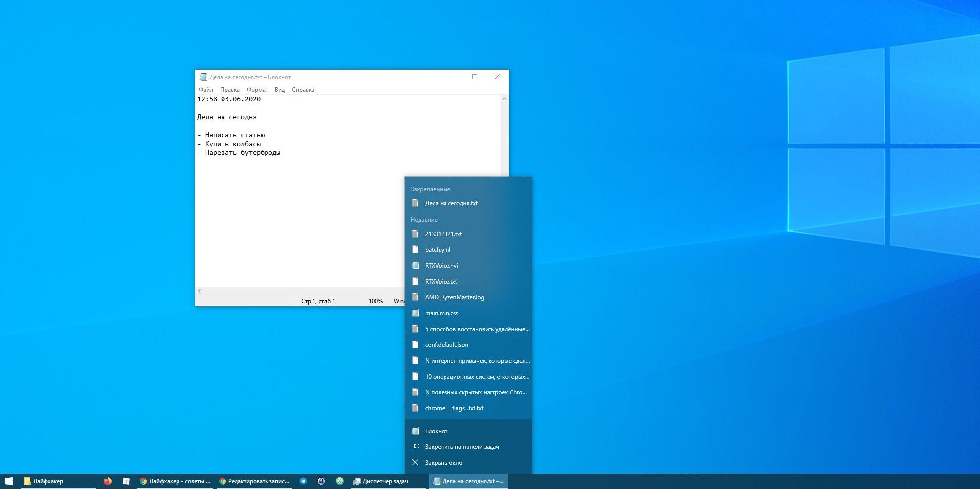Launch Блокнот from the jump list
This screenshot has height=489, width=980.
point(436,431)
